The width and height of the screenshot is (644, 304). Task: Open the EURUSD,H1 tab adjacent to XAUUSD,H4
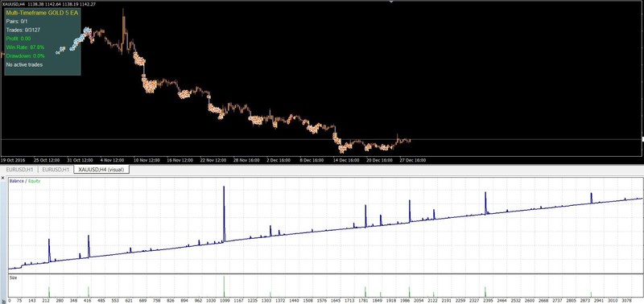(55, 170)
